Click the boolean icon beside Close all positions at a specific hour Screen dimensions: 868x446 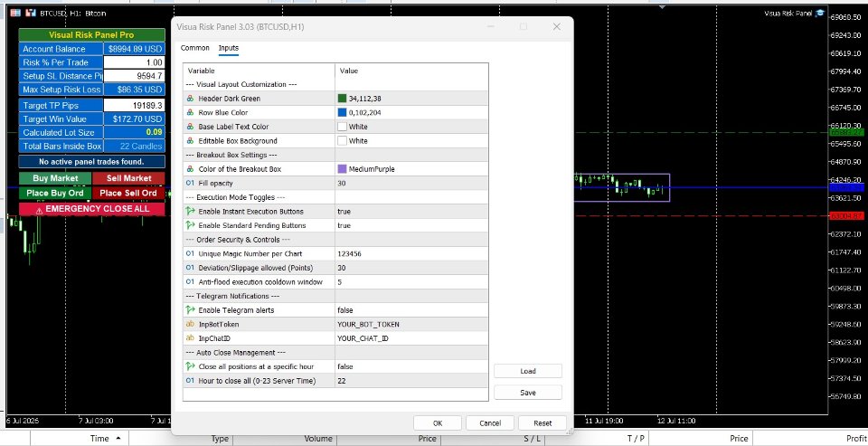pos(190,366)
